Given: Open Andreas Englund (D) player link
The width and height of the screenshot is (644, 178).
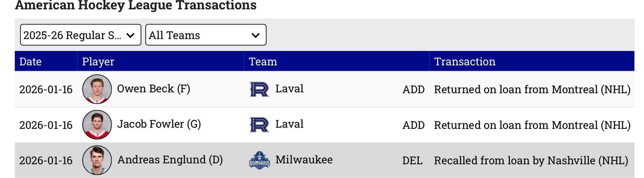Looking at the screenshot, I should click(170, 160).
